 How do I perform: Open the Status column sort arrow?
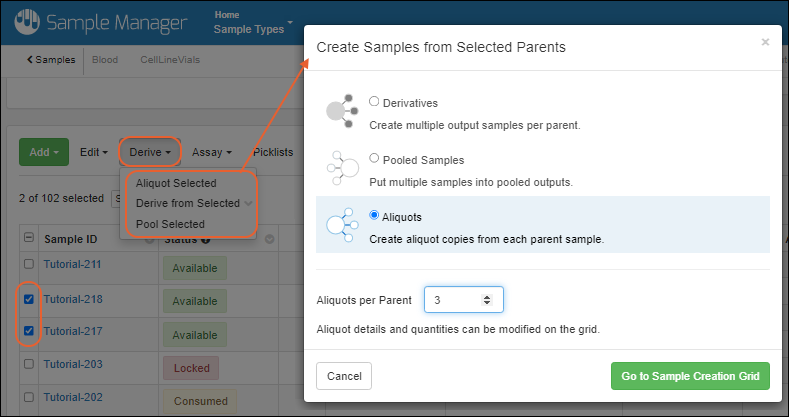point(270,239)
